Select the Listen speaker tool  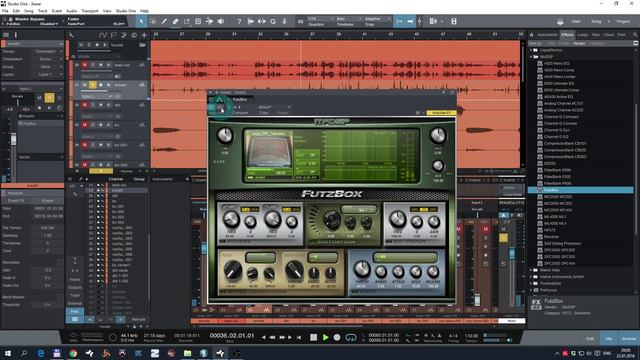coord(221,21)
